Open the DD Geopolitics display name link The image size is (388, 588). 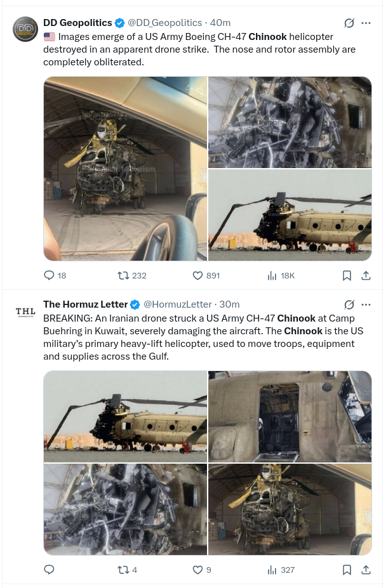[77, 23]
